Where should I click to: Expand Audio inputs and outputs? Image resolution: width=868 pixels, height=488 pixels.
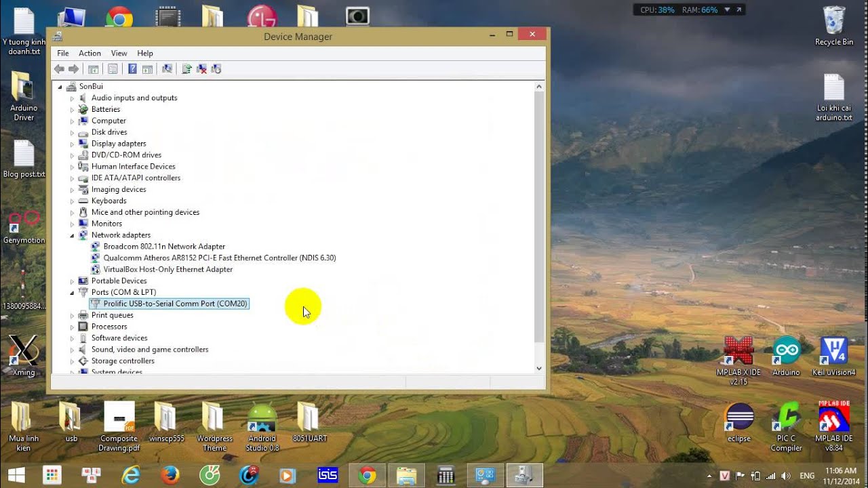pos(72,98)
